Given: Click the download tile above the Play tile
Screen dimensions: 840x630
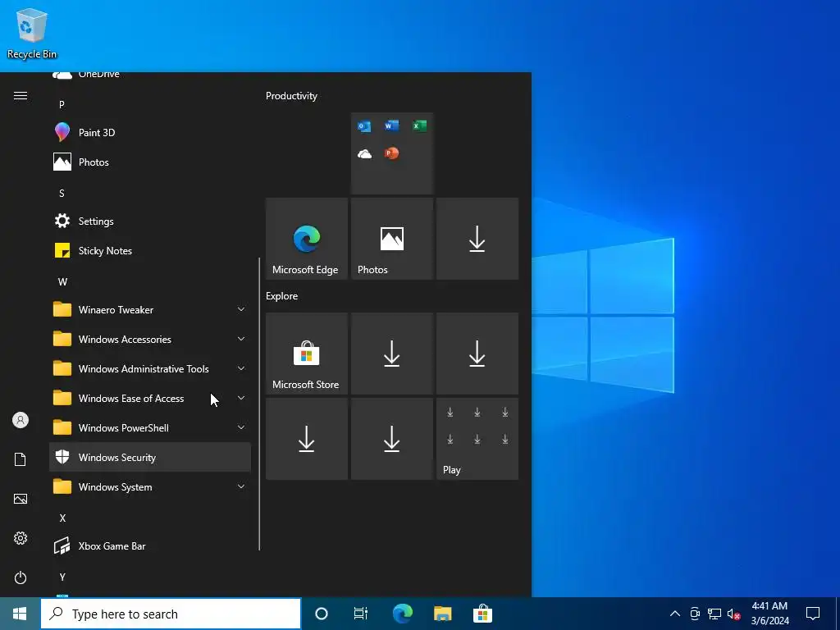Looking at the screenshot, I should click(x=477, y=354).
